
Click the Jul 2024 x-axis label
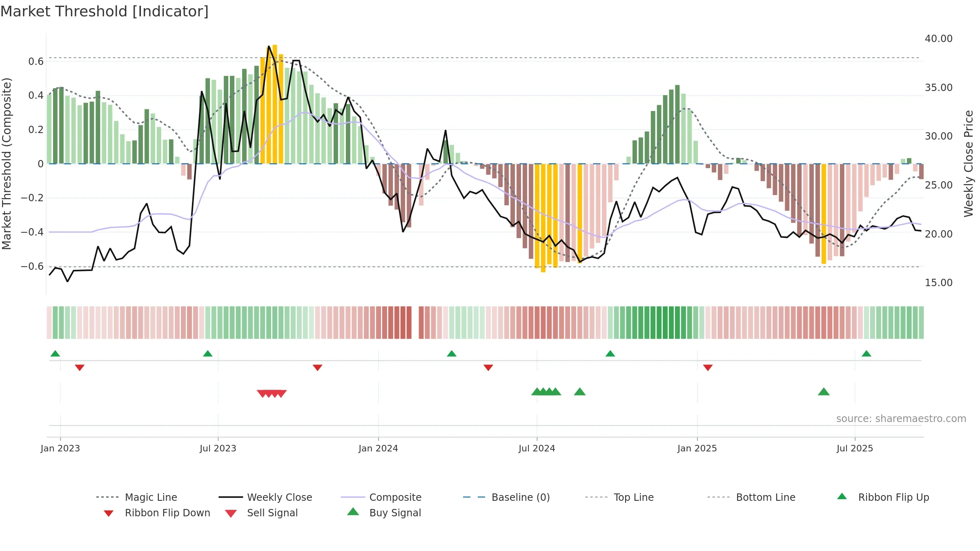tap(537, 449)
